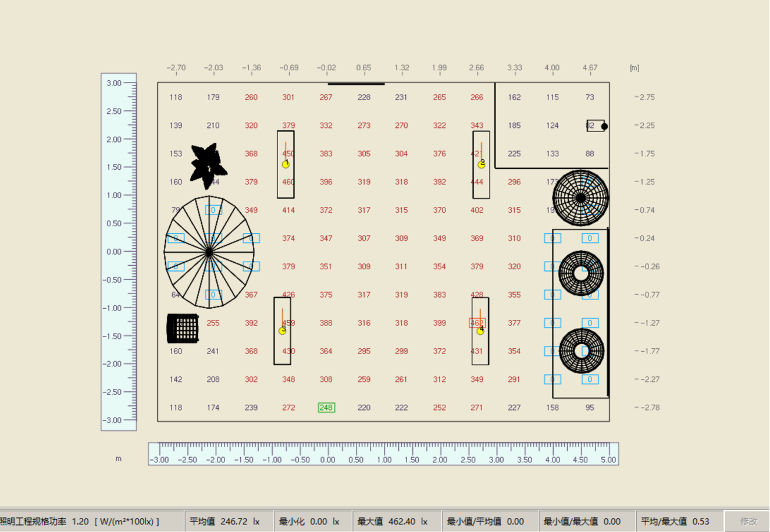The width and height of the screenshot is (770, 532).
Task: Click the middle ring-shaped mesh object on the right
Action: (581, 273)
